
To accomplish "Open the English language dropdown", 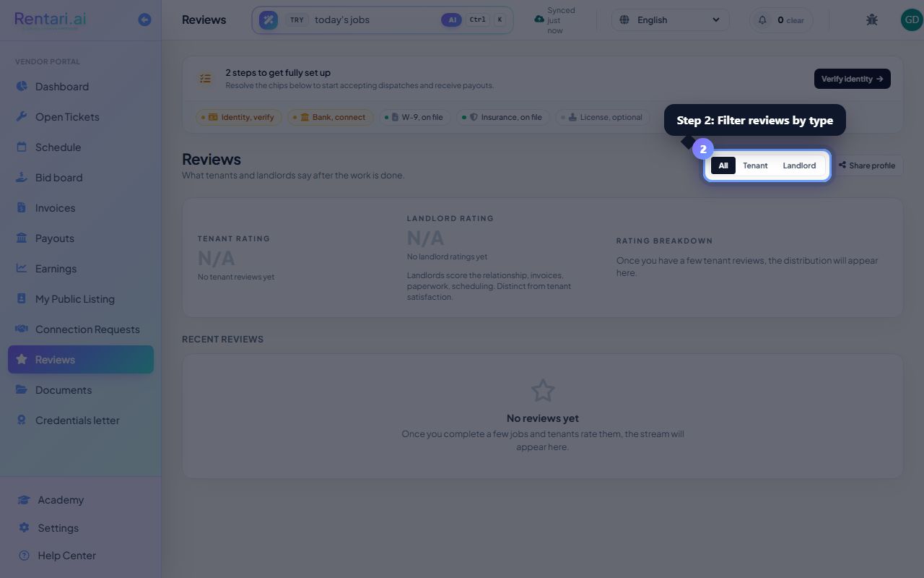I will [671, 20].
